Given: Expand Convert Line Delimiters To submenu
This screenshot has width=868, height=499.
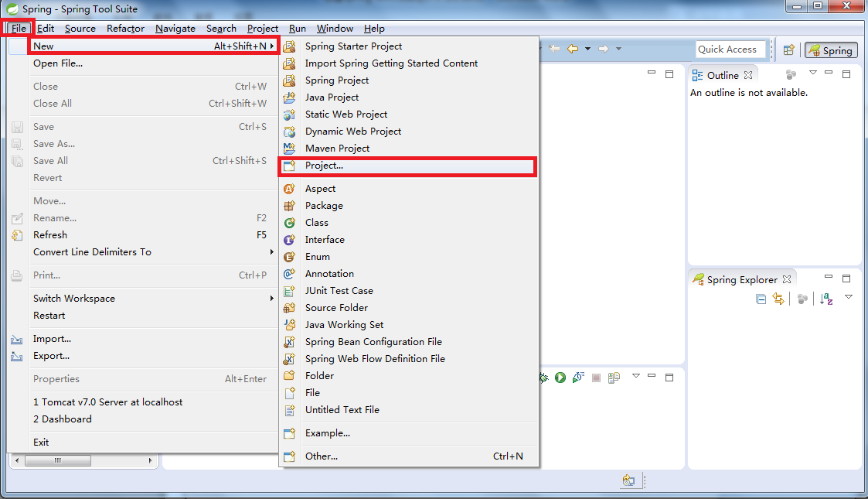Looking at the screenshot, I should click(x=143, y=252).
